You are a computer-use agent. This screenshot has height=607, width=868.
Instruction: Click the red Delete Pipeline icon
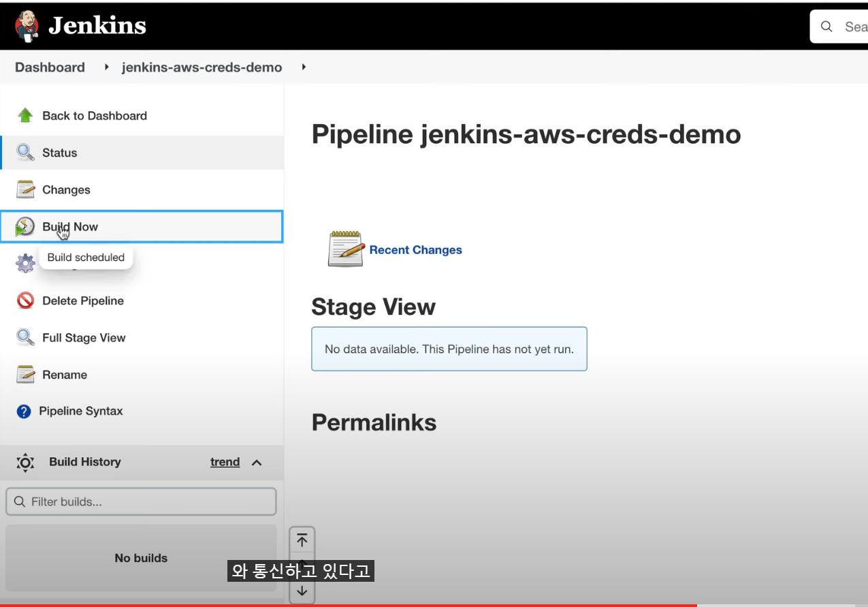coord(25,300)
